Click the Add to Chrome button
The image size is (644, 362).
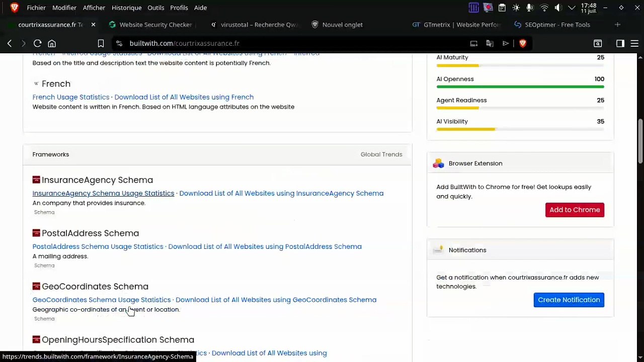point(575,210)
